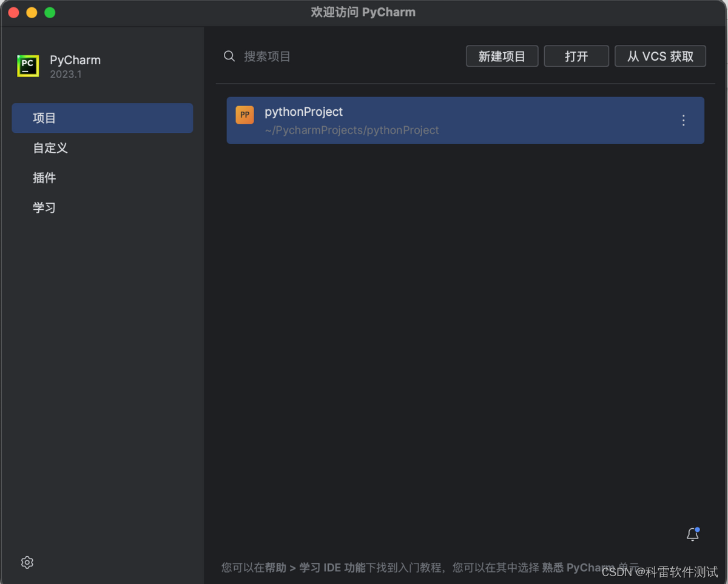Click the ~/PycharmProjects/pythonProject path text
The height and width of the screenshot is (584, 728).
(352, 130)
